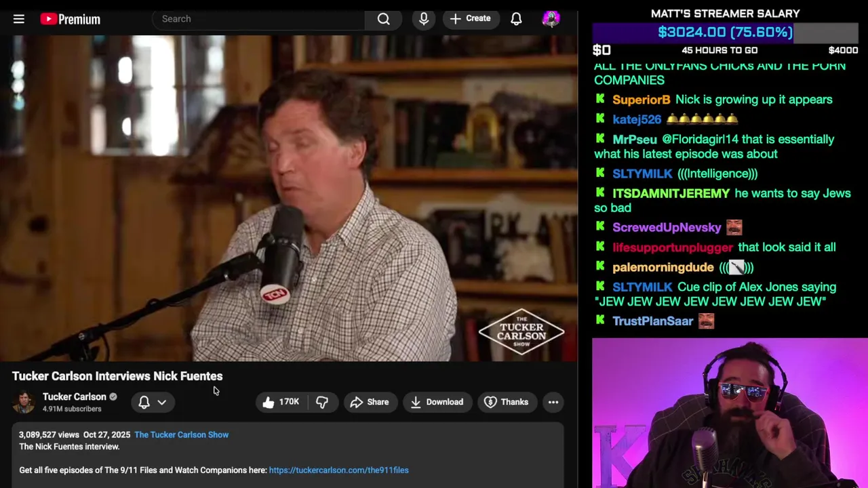Click lifesupportunplugger username in chat

[673, 247]
